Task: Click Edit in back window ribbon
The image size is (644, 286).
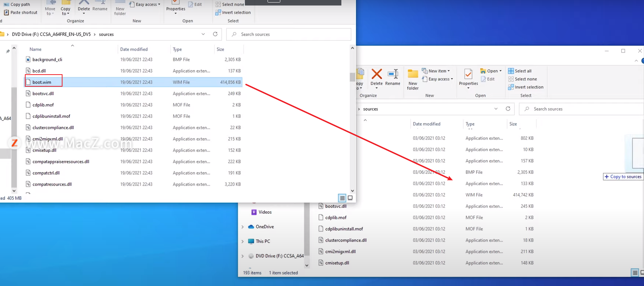Action: [x=488, y=79]
